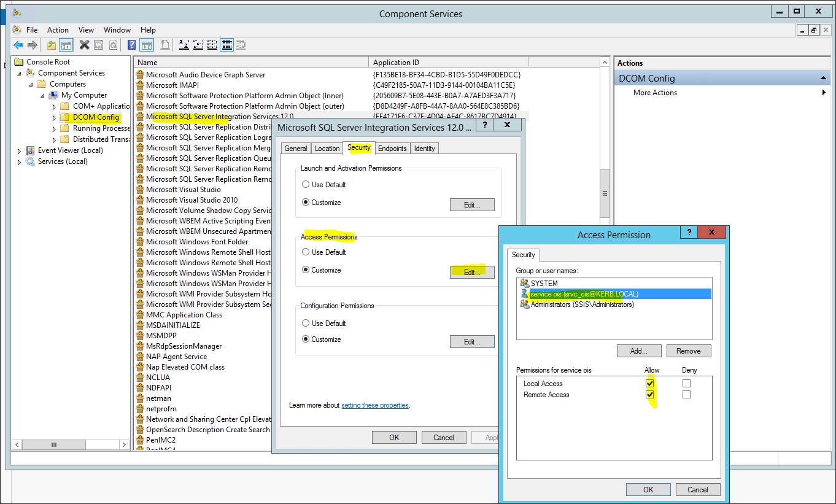Select Customize under Launch and Activation Permissions
The image size is (836, 504).
(x=306, y=202)
